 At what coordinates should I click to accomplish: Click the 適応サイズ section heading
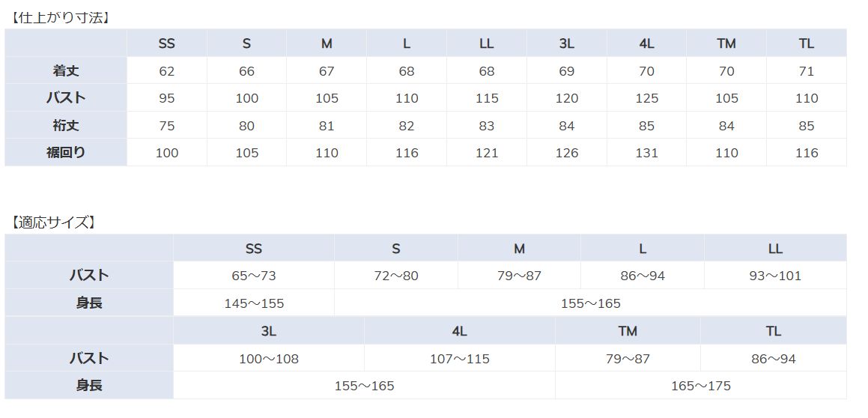click(x=53, y=222)
